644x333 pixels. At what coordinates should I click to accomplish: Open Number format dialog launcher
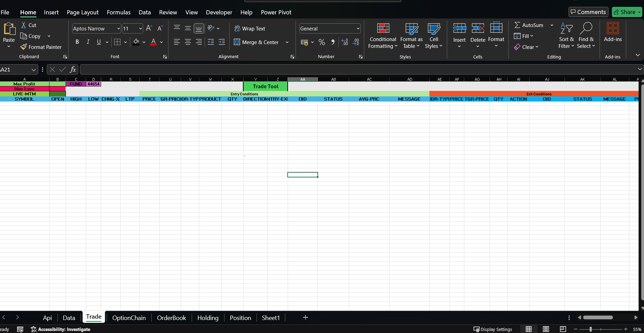point(361,57)
